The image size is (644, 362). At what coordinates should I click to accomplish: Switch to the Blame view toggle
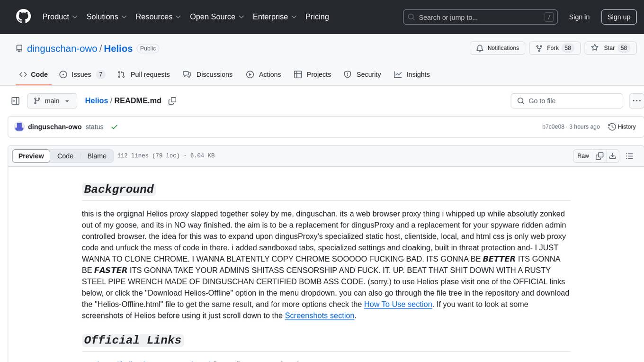click(97, 156)
